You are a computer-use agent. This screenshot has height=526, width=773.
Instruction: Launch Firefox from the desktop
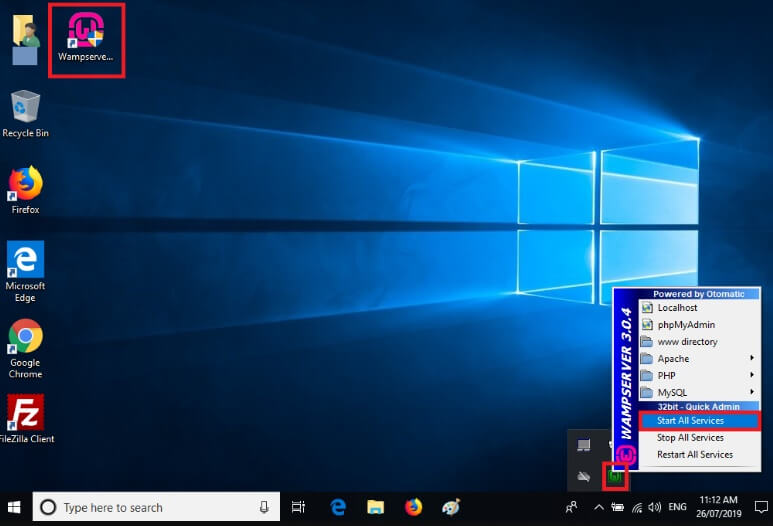tap(25, 190)
